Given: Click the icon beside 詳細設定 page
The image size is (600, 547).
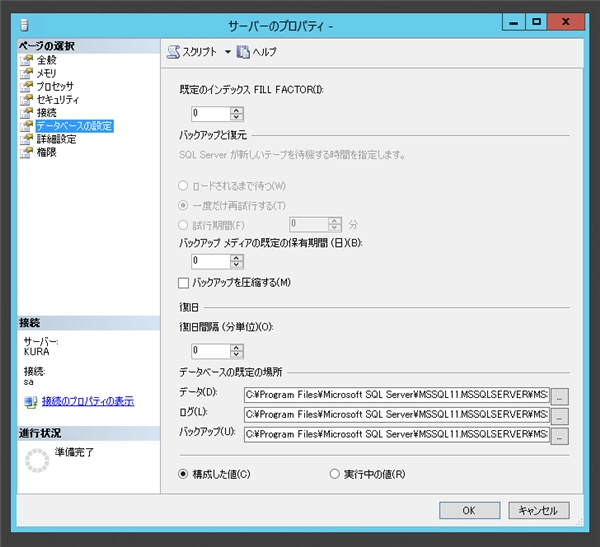Looking at the screenshot, I should (26, 139).
